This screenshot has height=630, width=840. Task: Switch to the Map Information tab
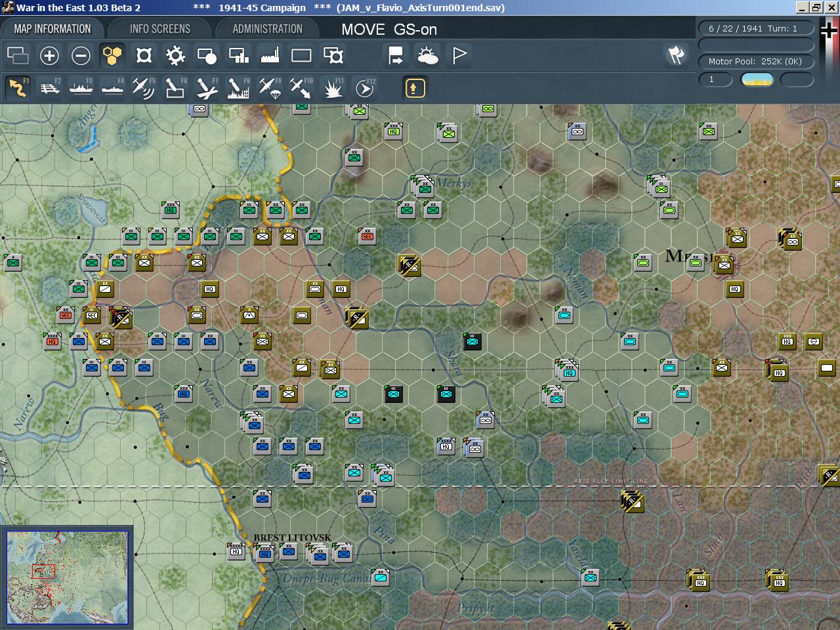[52, 29]
